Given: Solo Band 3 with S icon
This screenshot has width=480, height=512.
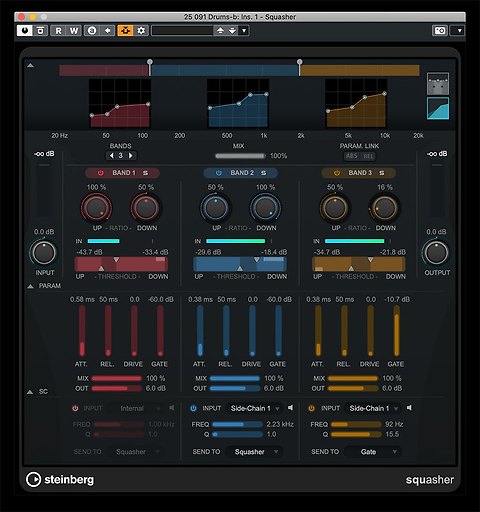Looking at the screenshot, I should point(382,173).
